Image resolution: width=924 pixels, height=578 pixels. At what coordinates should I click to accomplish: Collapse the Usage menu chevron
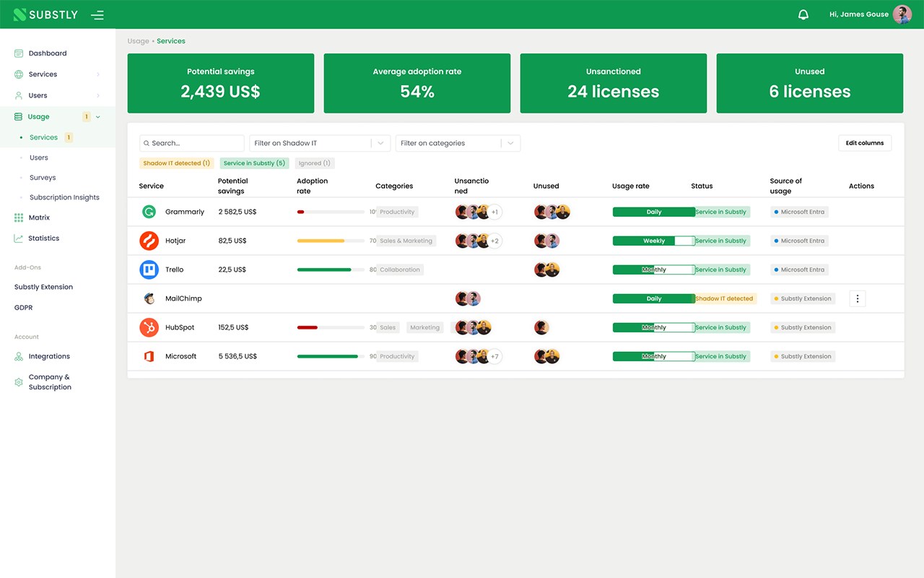[x=98, y=116]
